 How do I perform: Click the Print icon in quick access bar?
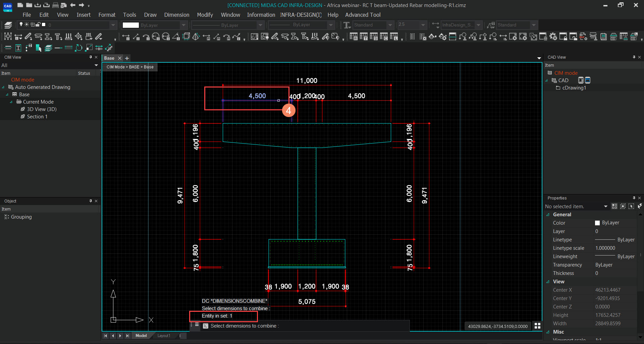55,5
